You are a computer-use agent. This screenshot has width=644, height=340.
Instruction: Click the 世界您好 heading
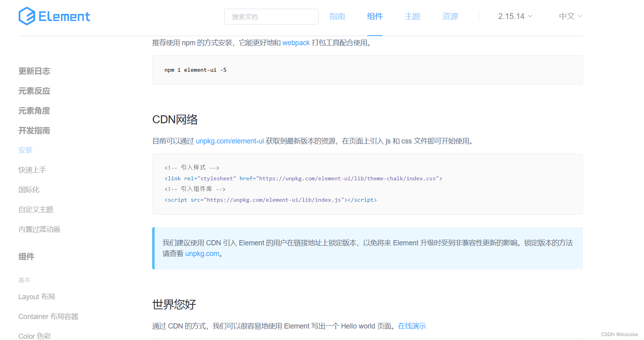(x=174, y=304)
